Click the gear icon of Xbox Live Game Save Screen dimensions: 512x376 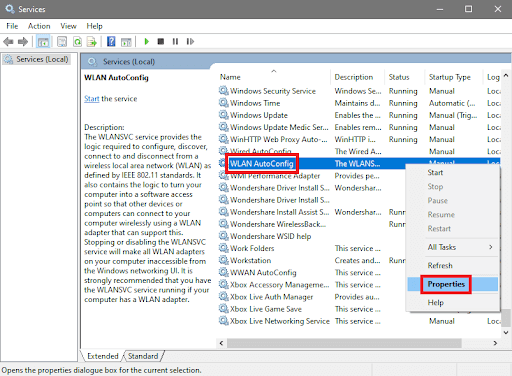[223, 309]
